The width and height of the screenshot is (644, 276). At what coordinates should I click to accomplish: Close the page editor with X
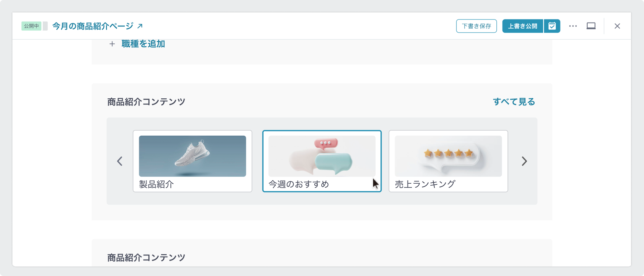pyautogui.click(x=617, y=26)
